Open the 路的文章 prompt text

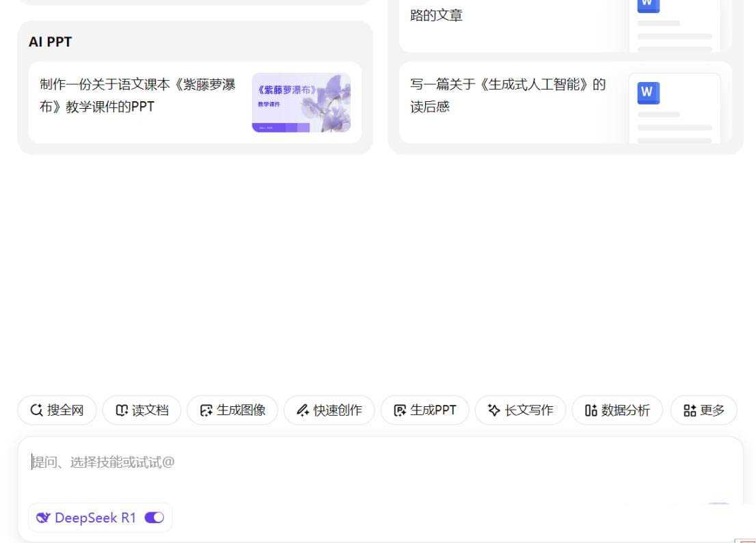(x=436, y=16)
